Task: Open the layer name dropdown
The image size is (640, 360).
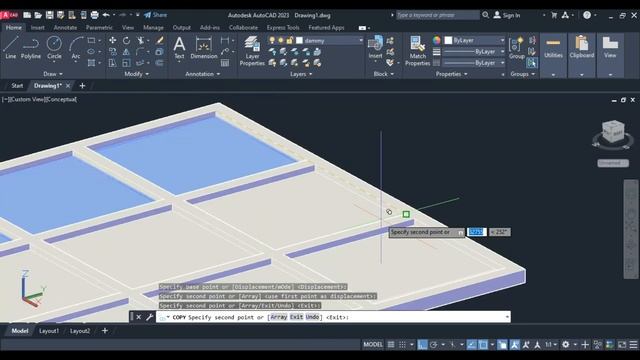Action: 361,40
